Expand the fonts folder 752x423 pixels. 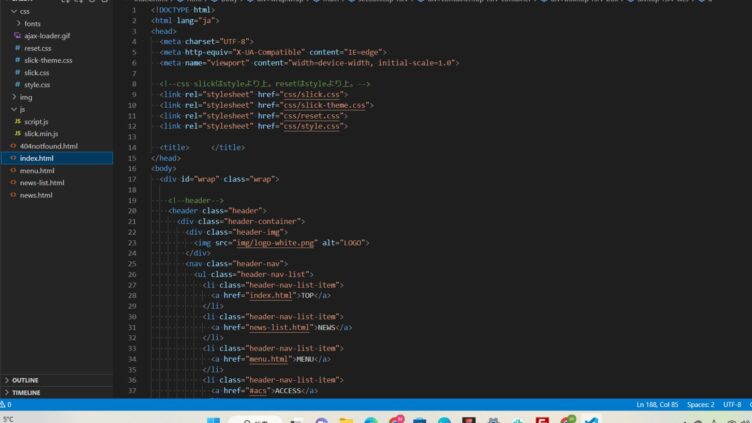tap(18, 23)
